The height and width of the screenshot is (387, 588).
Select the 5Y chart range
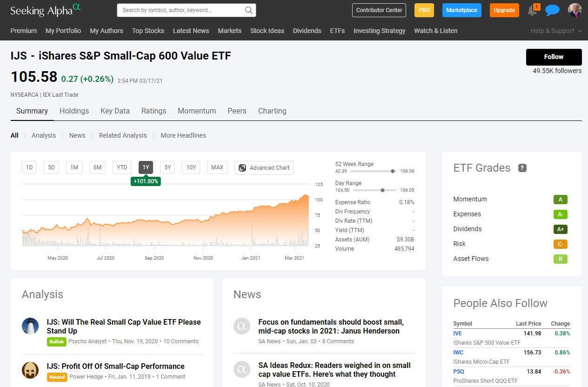pyautogui.click(x=167, y=167)
